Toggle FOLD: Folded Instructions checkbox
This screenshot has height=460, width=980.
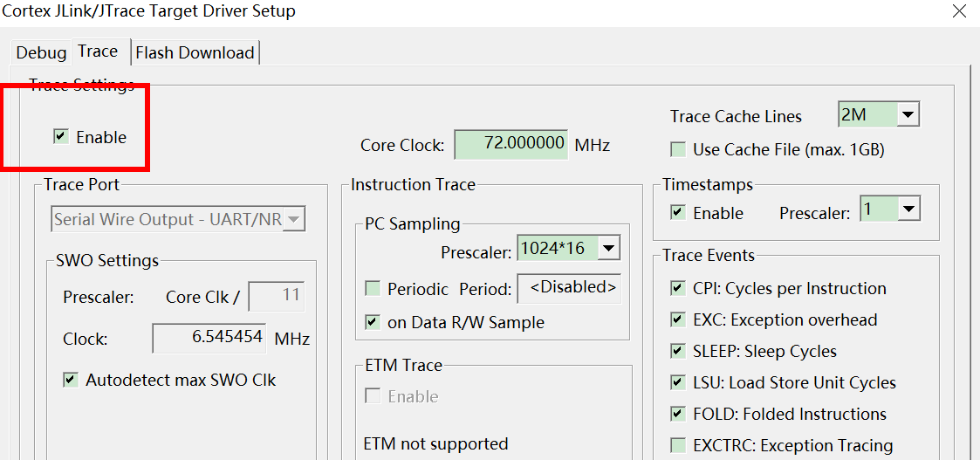tap(677, 414)
